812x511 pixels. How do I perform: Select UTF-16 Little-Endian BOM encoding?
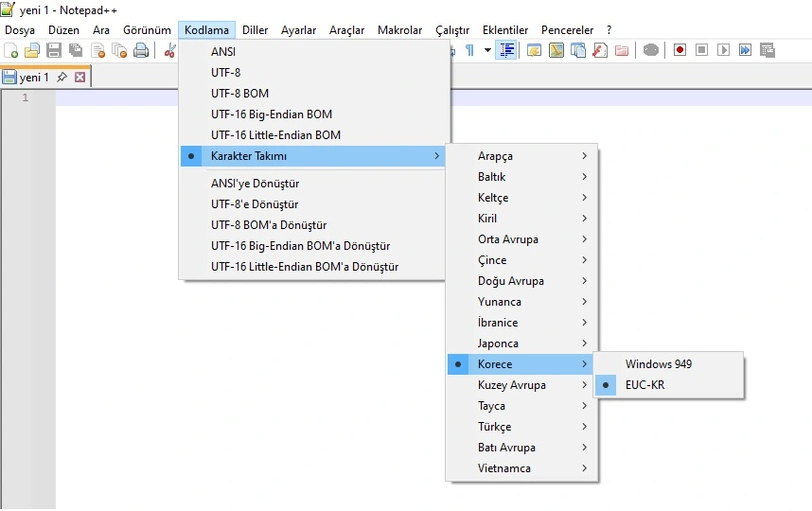314,135
